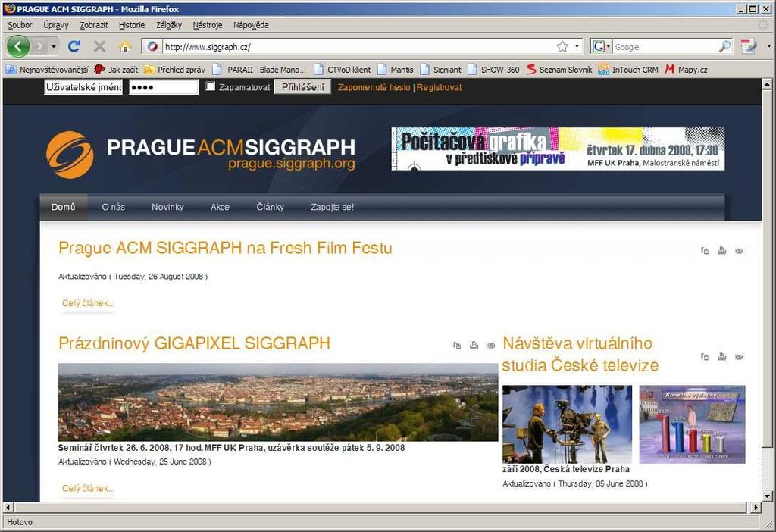Open the Návštěva virtuálního studia article title
The image size is (776, 532).
click(x=580, y=355)
